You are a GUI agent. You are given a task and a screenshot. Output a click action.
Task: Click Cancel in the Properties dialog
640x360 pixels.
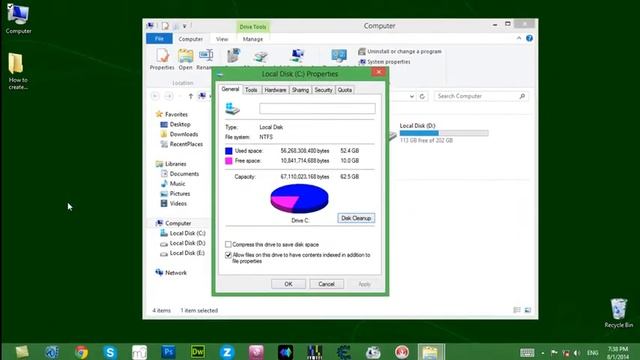point(326,284)
